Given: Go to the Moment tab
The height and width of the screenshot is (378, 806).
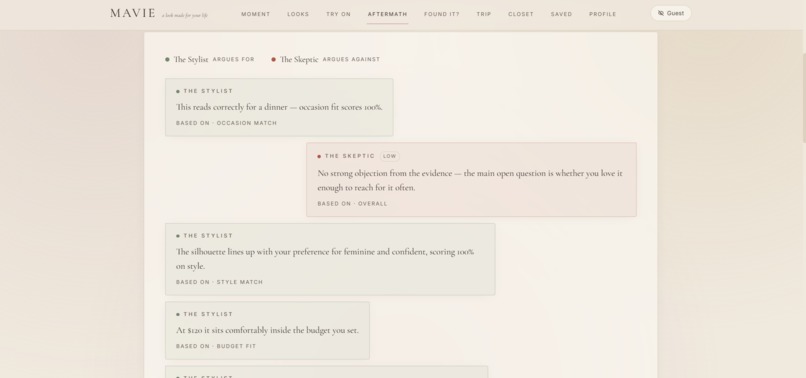Looking at the screenshot, I should click(x=255, y=14).
